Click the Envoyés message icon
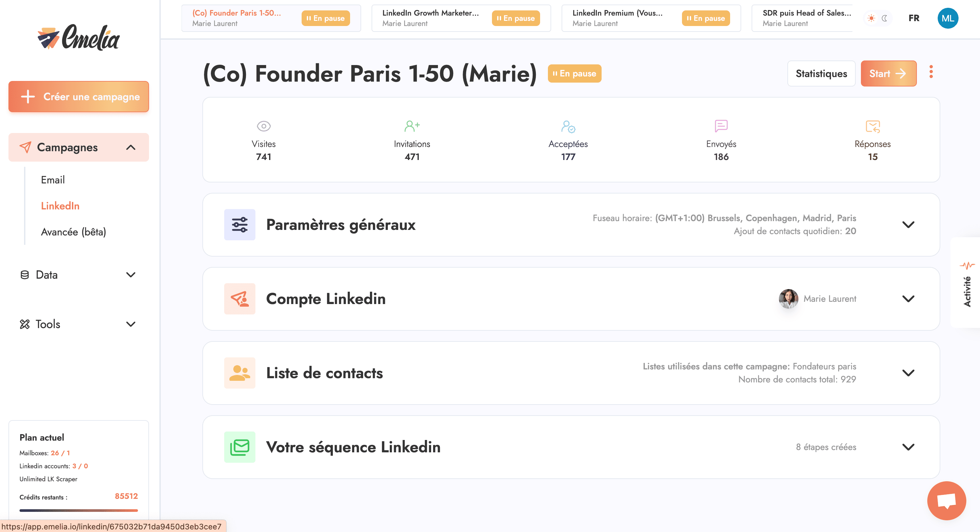This screenshot has height=532, width=980. coord(721,126)
